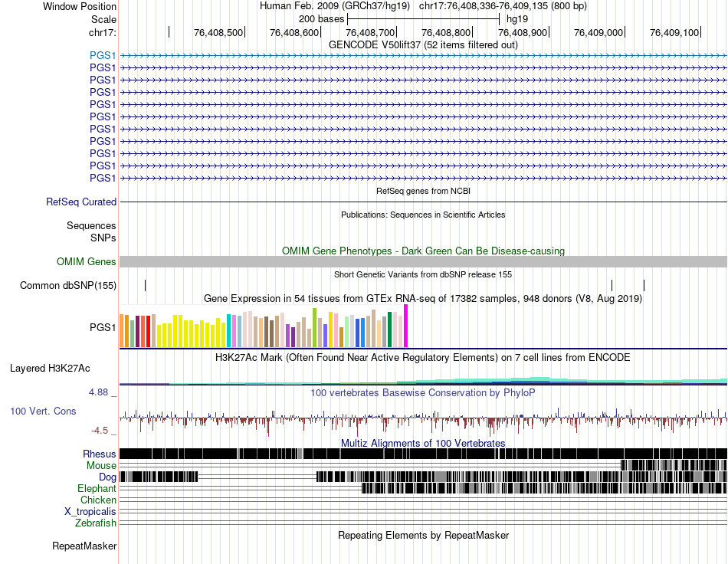This screenshot has width=728, height=564.
Task: Click the OMIM Genes track label
Action: point(87,262)
